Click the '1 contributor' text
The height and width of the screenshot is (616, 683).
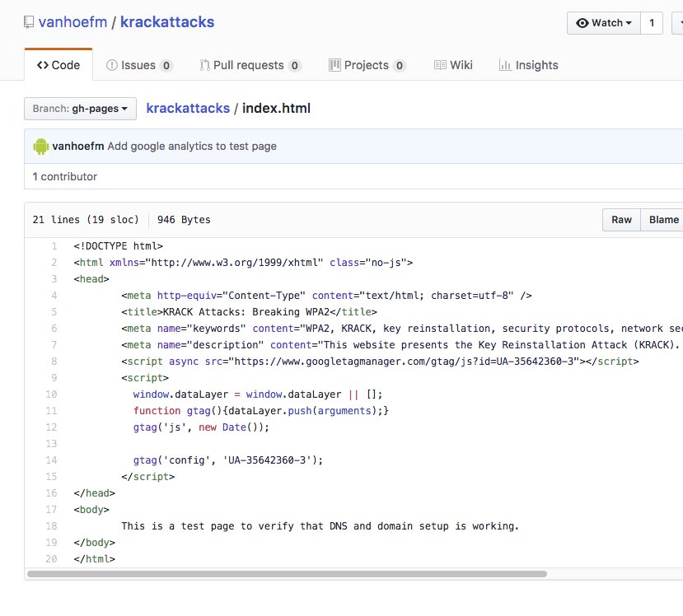(64, 177)
